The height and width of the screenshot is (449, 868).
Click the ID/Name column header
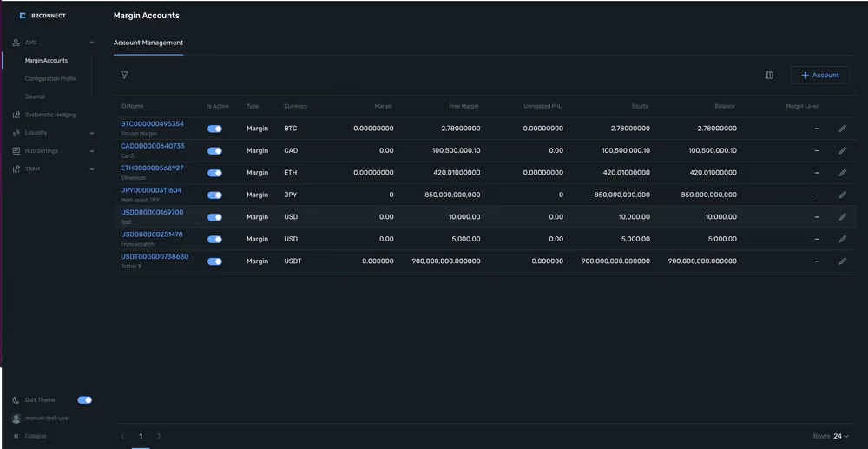132,106
